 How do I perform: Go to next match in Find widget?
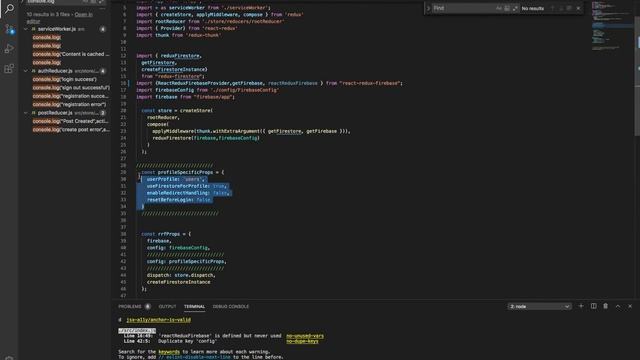[x=561, y=8]
